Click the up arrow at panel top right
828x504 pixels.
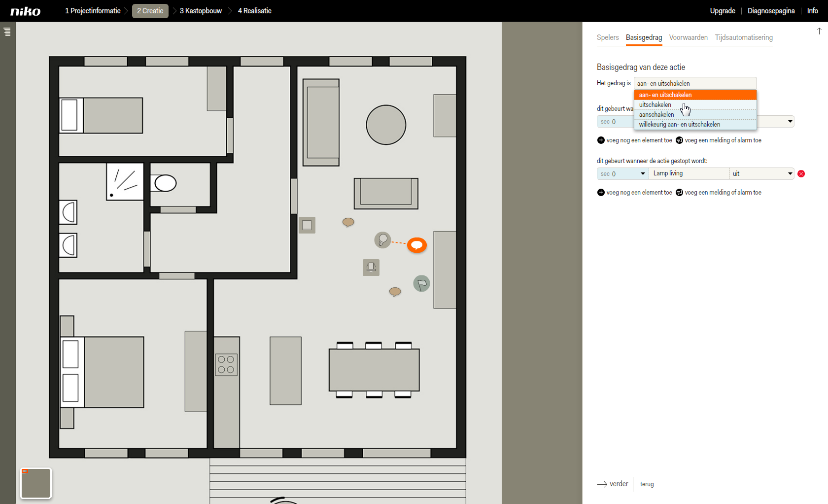pos(819,31)
